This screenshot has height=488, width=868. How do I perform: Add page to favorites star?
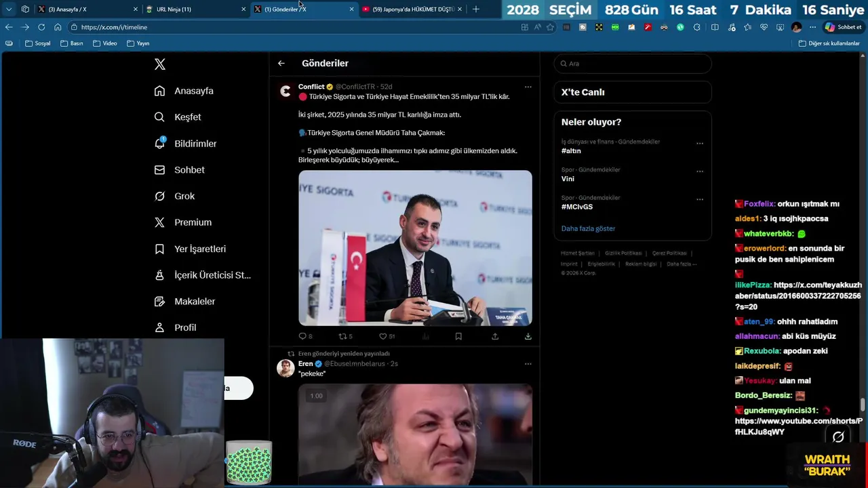pos(550,27)
